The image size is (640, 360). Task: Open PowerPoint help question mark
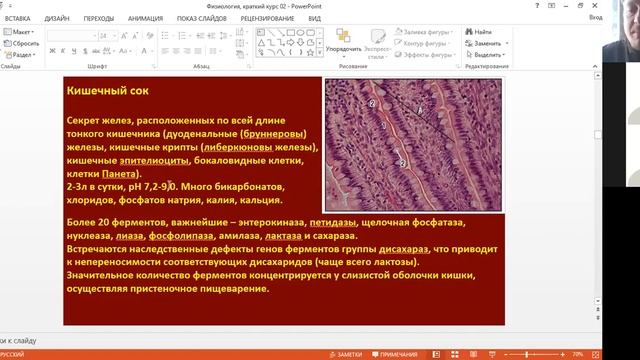pyautogui.click(x=537, y=6)
